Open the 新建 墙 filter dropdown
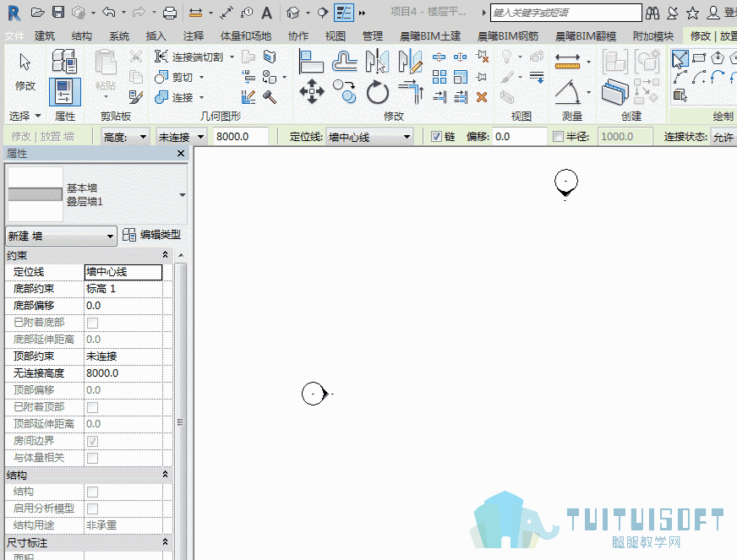The width and height of the screenshot is (737, 560). (x=61, y=236)
